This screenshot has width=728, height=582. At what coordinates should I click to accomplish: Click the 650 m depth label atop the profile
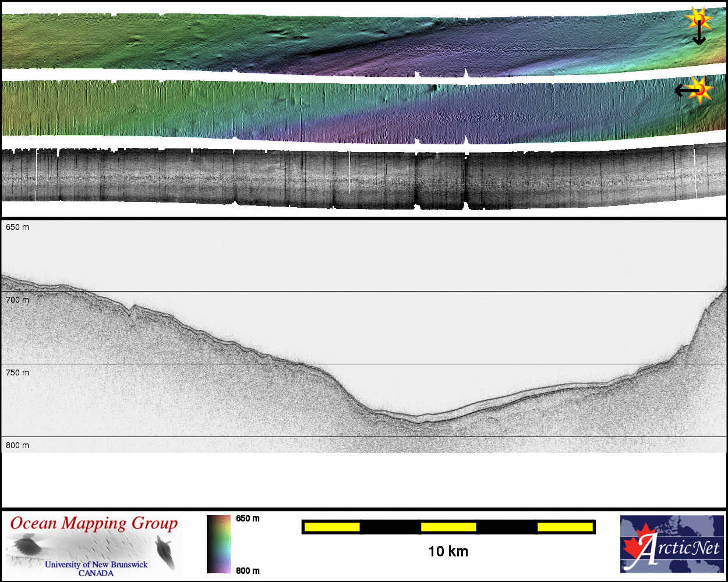[17, 227]
